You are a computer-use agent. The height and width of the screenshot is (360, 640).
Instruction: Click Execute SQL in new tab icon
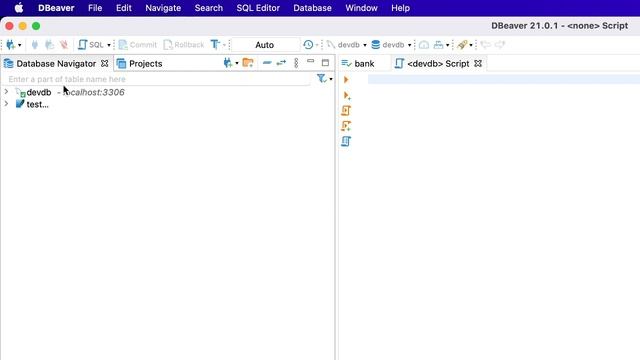point(347,96)
